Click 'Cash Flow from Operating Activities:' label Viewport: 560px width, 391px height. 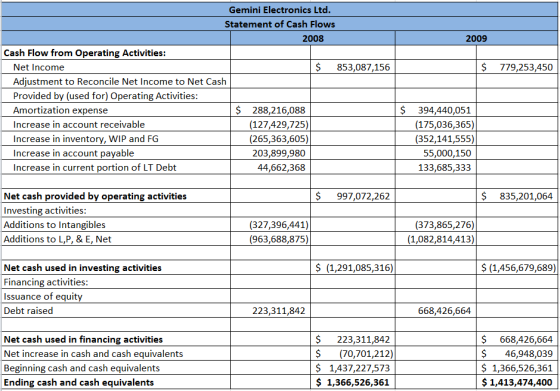click(85, 53)
